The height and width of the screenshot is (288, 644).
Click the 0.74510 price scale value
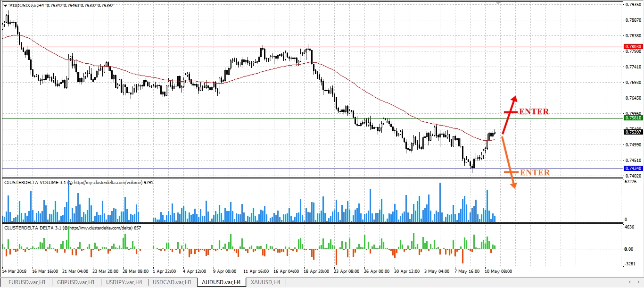[633, 161]
